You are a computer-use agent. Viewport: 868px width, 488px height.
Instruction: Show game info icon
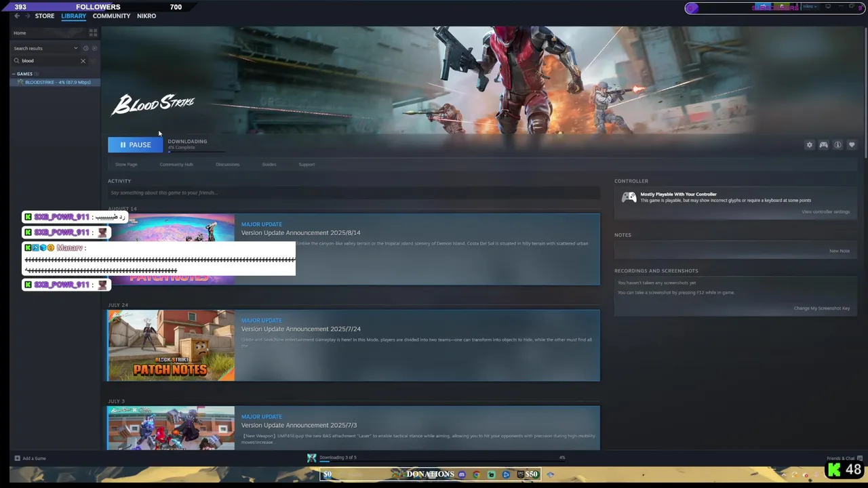[x=837, y=144]
